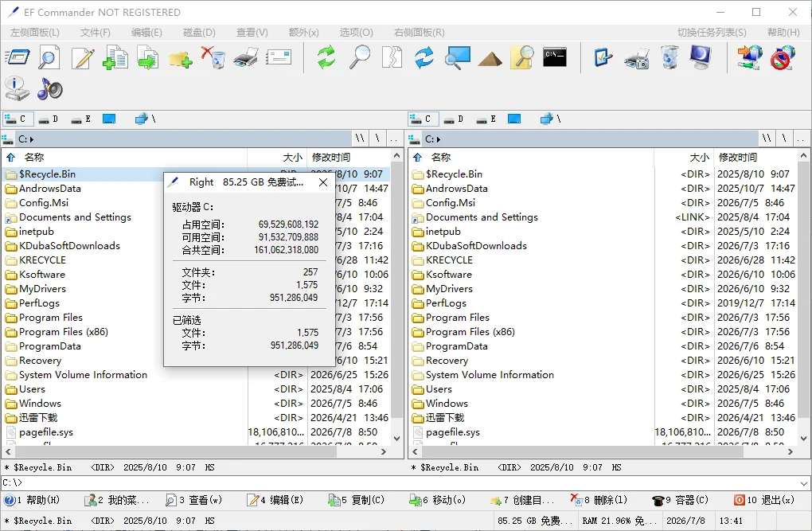
Task: Expand right panel C: path arrow
Action: (x=438, y=139)
